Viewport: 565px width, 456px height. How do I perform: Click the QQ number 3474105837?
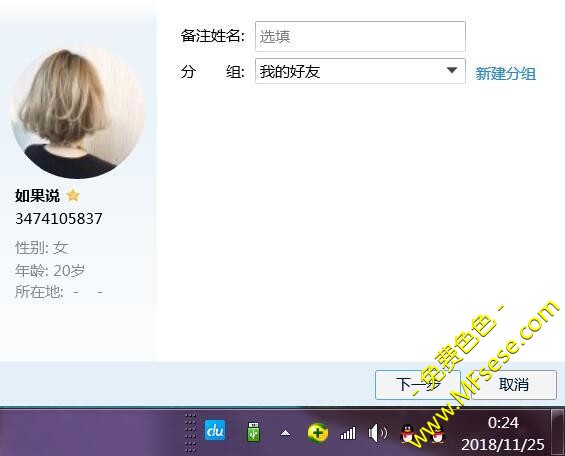click(x=59, y=219)
